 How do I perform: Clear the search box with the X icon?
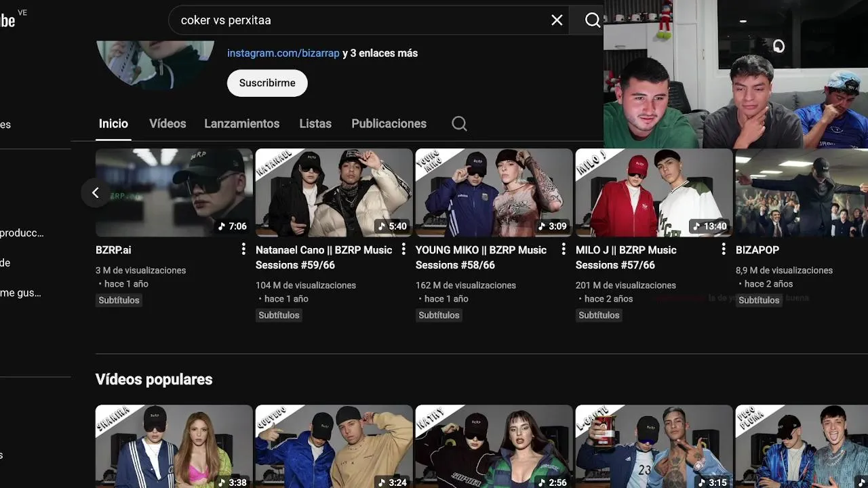click(557, 20)
